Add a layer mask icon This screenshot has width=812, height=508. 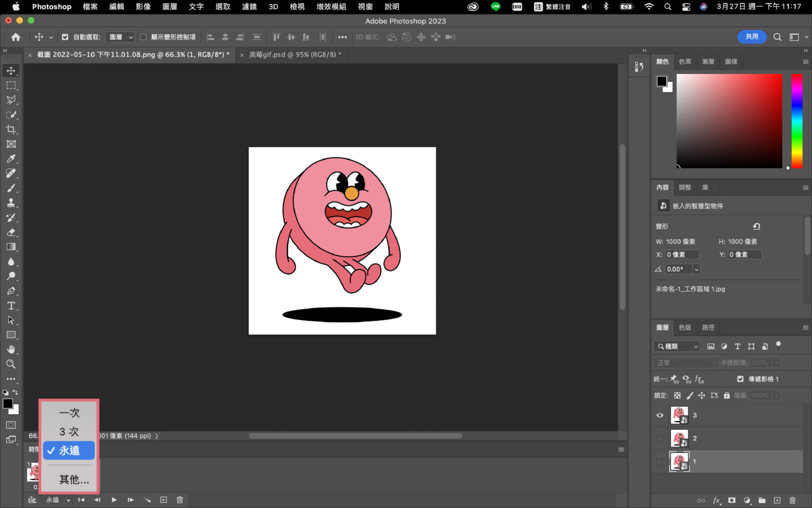pos(732,500)
